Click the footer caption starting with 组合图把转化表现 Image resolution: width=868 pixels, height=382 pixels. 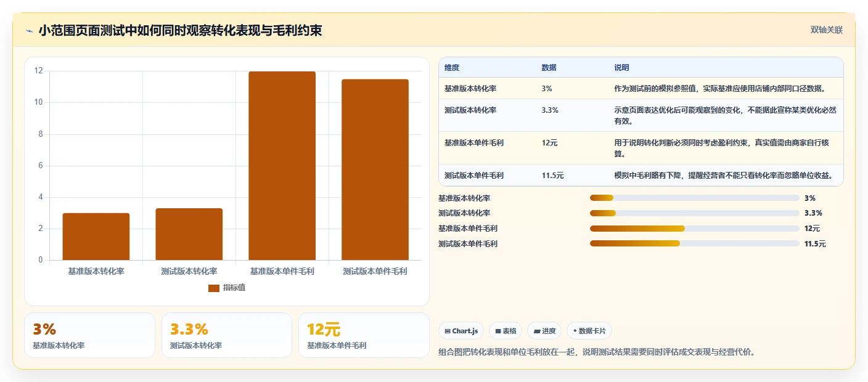point(597,352)
